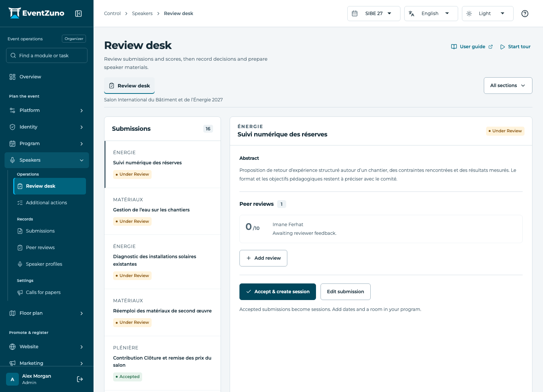This screenshot has width=543, height=392.
Task: Expand the Floor plan menu
Action: coord(47,313)
